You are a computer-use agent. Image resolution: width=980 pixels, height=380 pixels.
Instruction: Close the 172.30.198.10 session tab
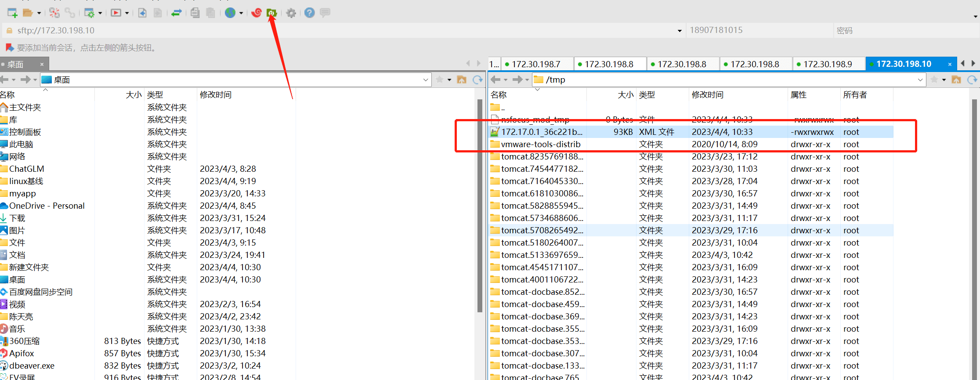tap(950, 64)
